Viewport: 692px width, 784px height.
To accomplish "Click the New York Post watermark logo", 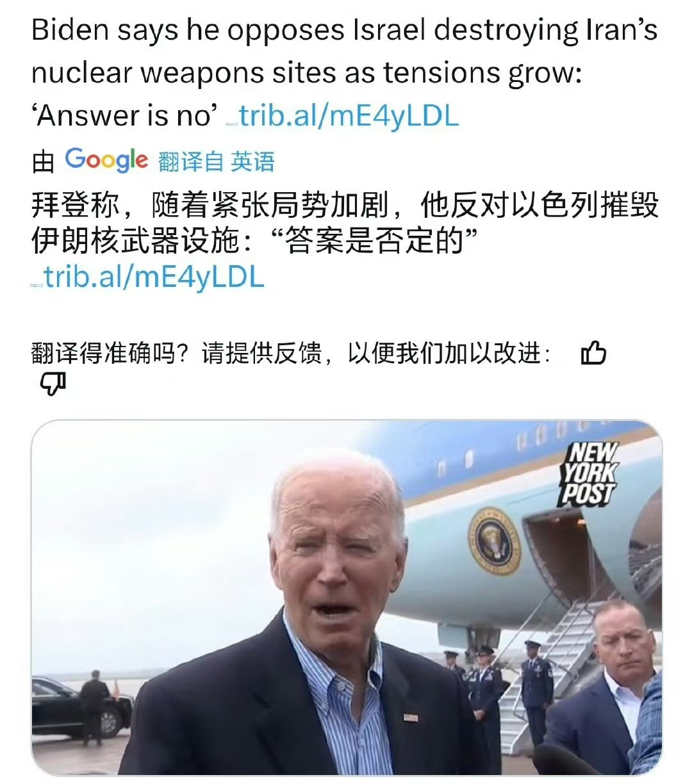I will 588,474.
